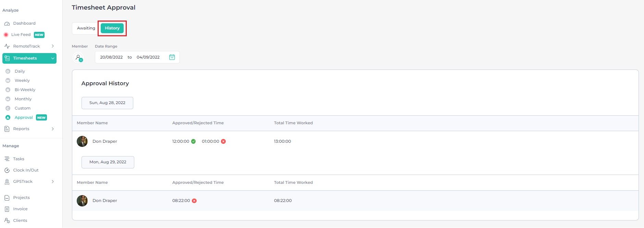This screenshot has width=644, height=228.
Task: Click Don Draper's avatar under Aug 28
Action: 82,141
